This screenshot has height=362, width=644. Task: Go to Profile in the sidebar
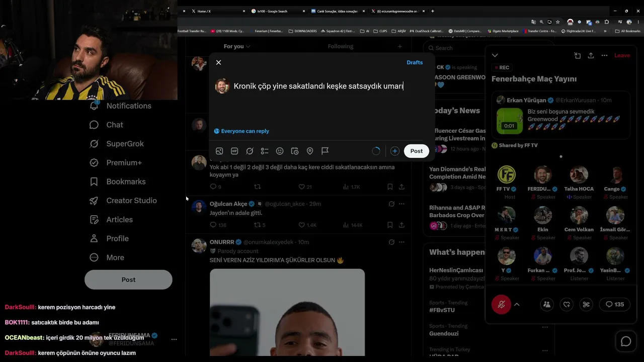[109, 238]
